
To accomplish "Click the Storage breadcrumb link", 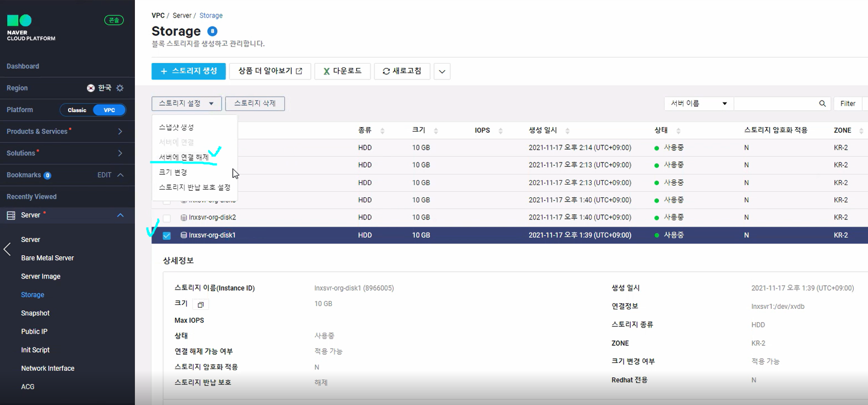I will [x=211, y=15].
